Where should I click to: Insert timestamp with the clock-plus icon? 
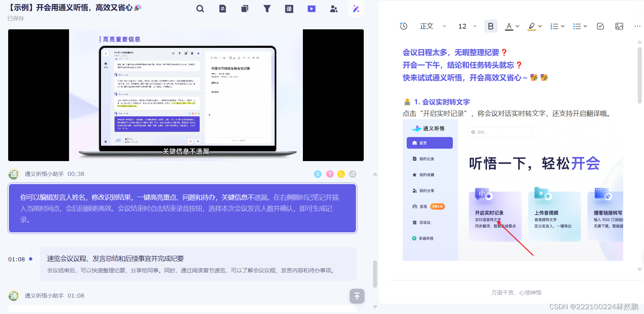click(403, 26)
